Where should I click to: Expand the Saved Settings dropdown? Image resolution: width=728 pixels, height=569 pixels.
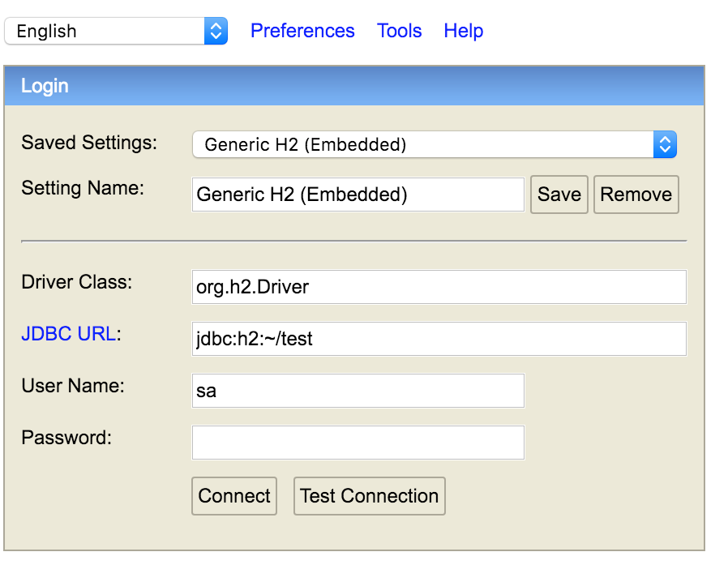pyautogui.click(x=434, y=145)
